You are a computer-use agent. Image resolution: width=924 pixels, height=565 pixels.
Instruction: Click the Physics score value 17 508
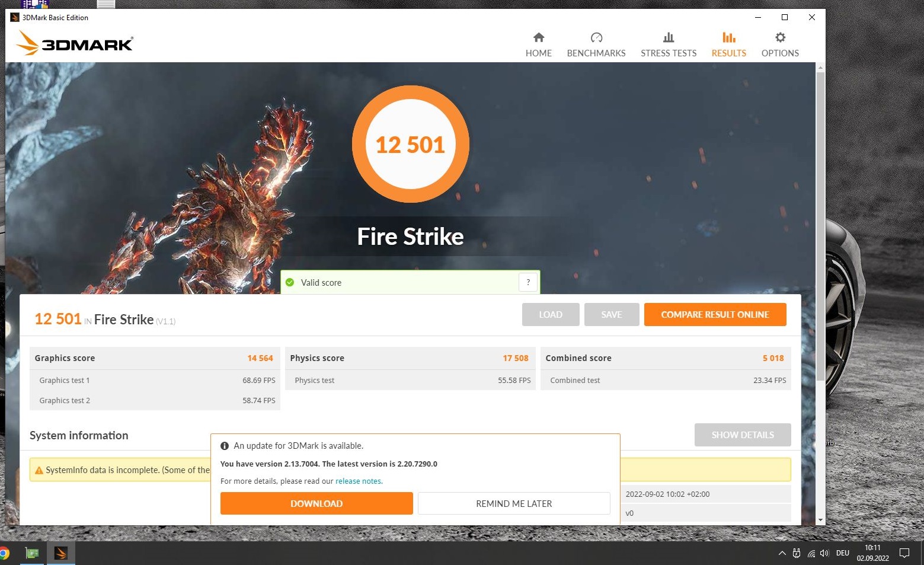coord(516,358)
